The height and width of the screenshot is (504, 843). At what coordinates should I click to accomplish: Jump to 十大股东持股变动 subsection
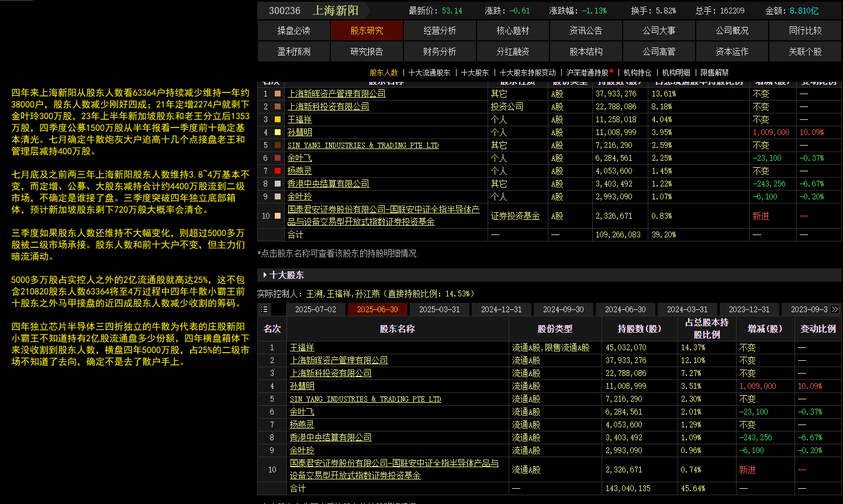(x=528, y=73)
